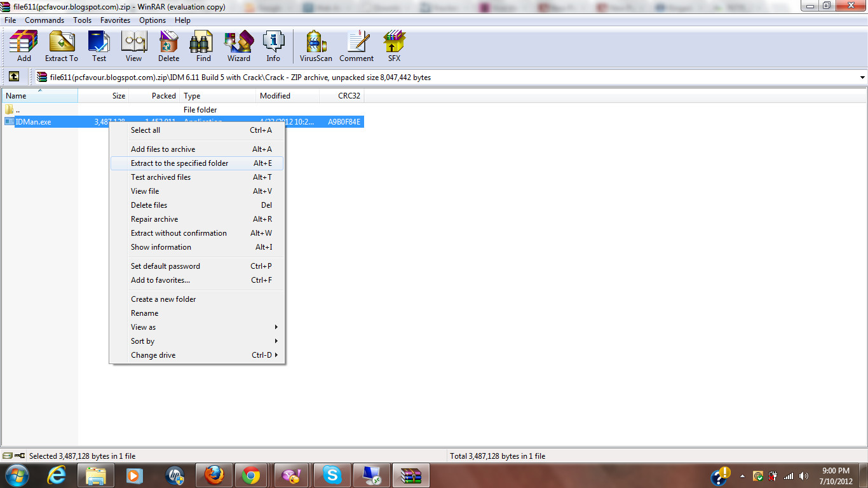Open Google Chrome from taskbar

pos(251,475)
